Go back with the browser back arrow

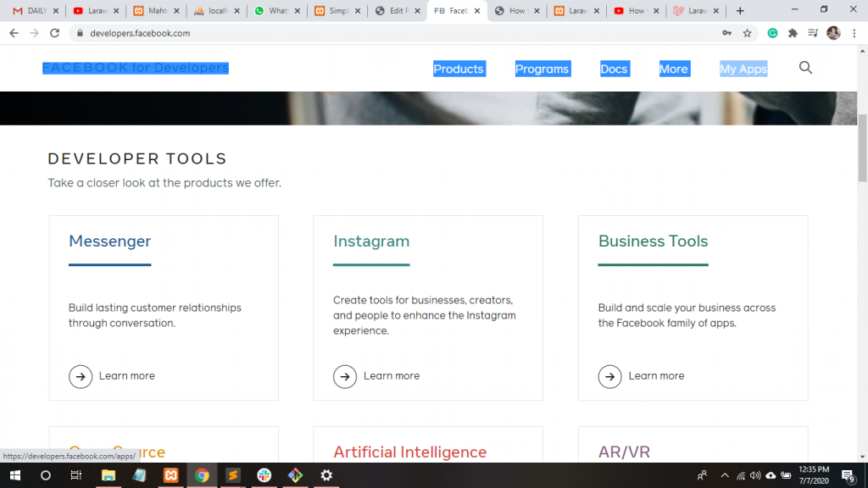pyautogui.click(x=14, y=33)
